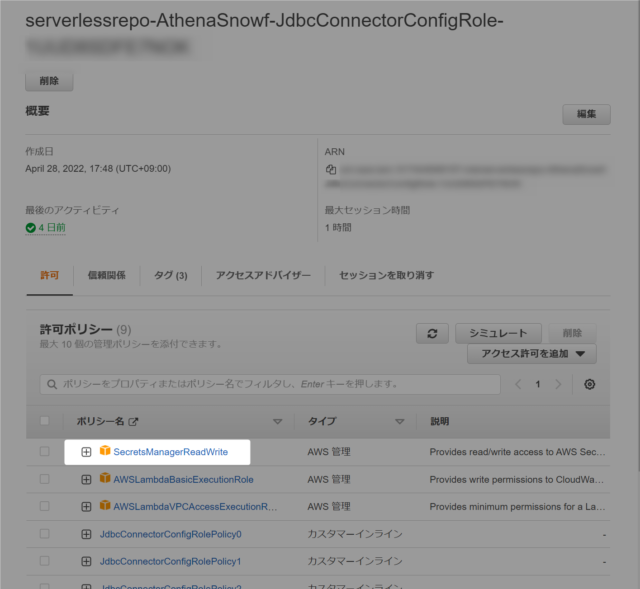Viewport: 640px width, 589px height.
Task: Expand the AWSLambdaVPCAccessExecutionRole policy row
Action: (86, 507)
